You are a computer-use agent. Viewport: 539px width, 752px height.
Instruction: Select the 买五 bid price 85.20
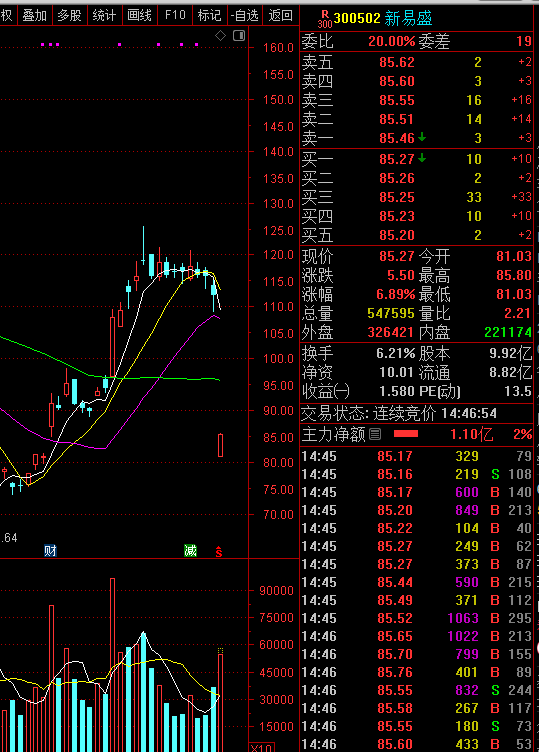click(x=397, y=235)
